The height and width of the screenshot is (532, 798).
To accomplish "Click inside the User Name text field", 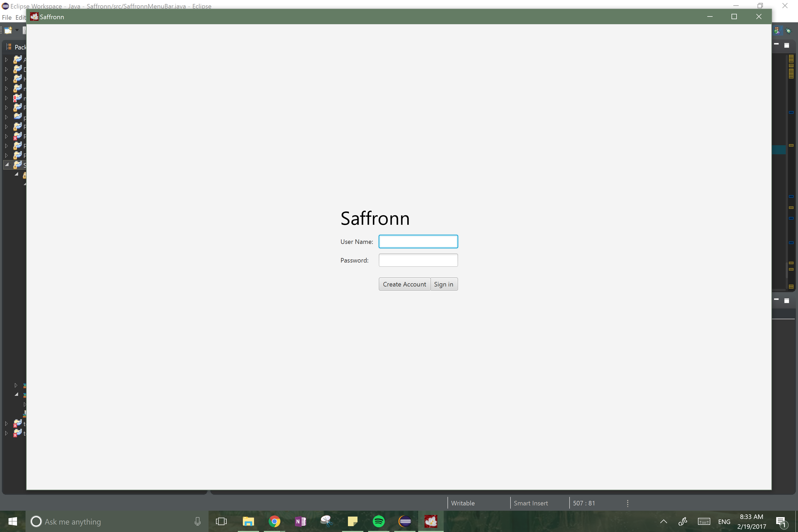I will tap(418, 242).
